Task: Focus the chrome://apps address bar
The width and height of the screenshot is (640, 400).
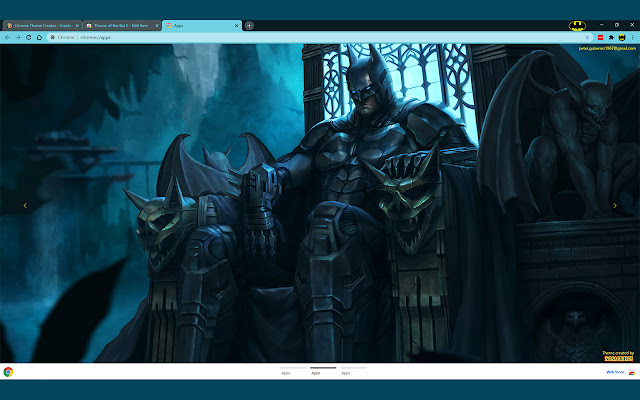Action: click(318, 37)
